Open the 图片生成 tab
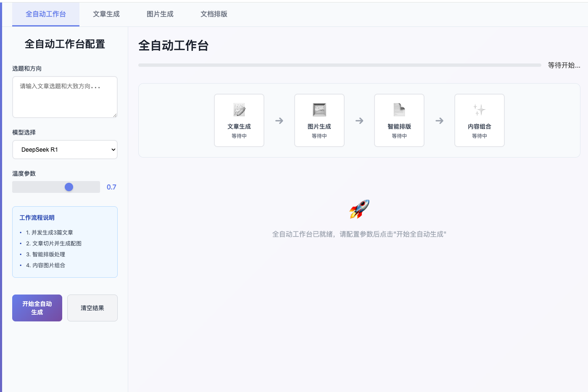 (160, 14)
